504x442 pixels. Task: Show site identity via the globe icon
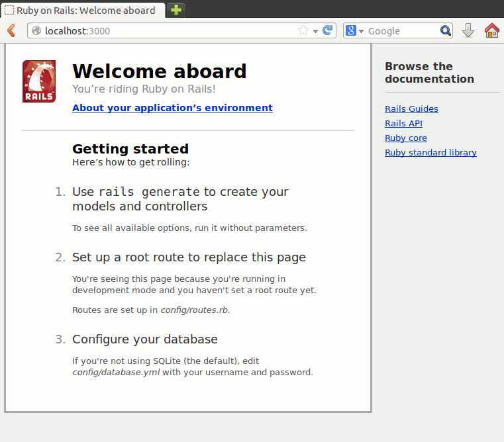[36, 30]
